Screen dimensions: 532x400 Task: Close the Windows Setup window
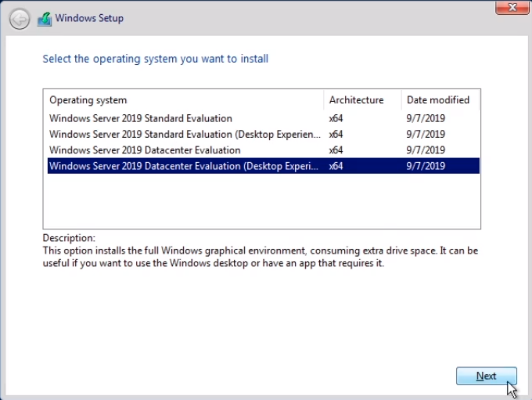click(x=512, y=8)
